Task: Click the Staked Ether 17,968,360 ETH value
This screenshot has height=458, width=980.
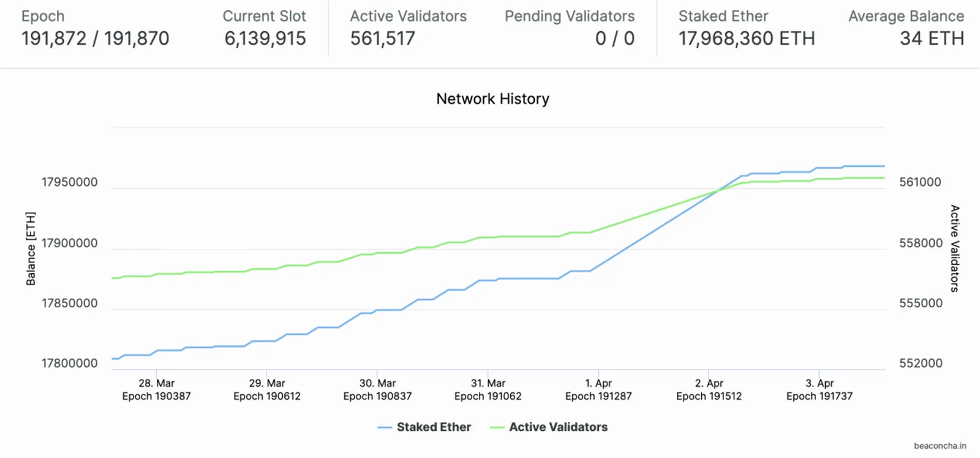Action: 747,39
